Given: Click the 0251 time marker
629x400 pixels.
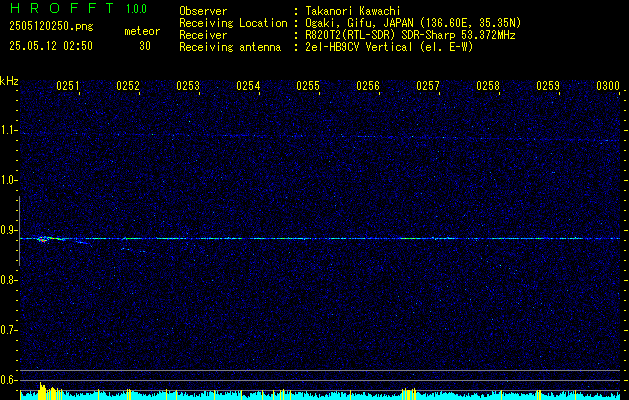Looking at the screenshot, I should point(67,86).
